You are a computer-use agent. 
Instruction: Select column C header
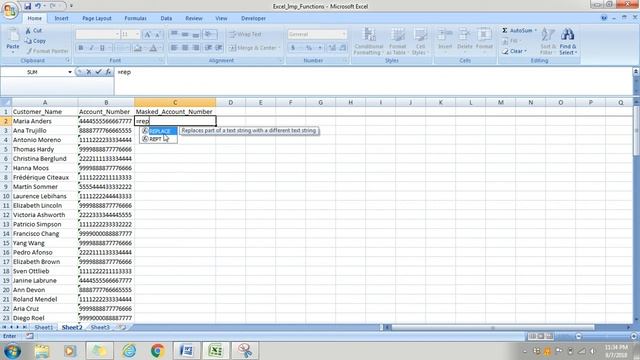175,102
